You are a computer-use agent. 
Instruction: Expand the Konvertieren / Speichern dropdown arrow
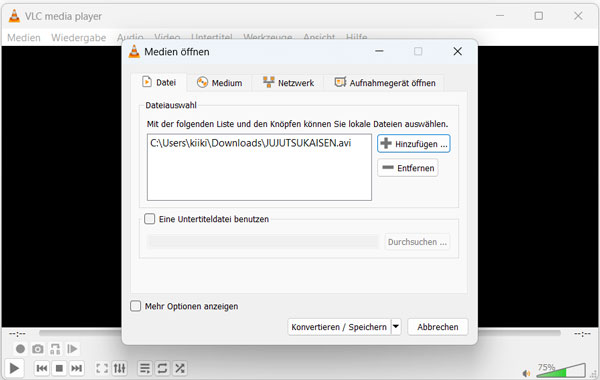pyautogui.click(x=396, y=327)
